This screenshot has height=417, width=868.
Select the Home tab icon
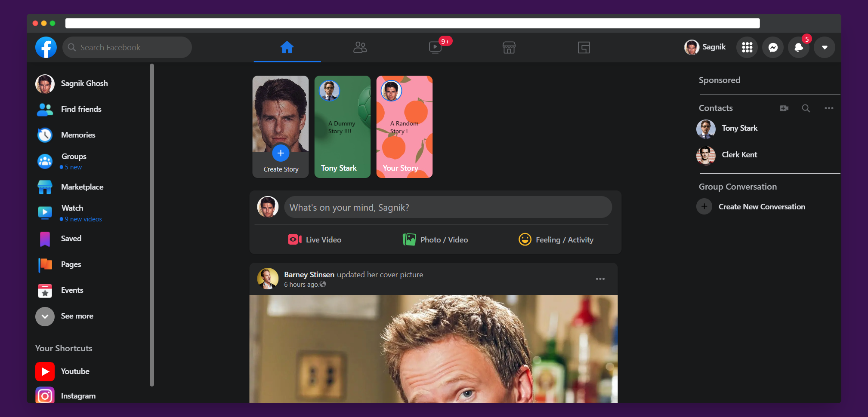[x=287, y=47]
